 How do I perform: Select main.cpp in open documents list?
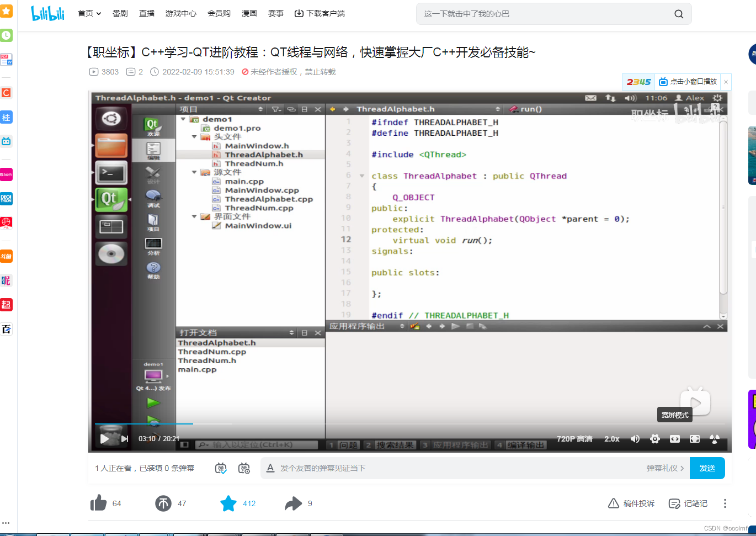(197, 369)
